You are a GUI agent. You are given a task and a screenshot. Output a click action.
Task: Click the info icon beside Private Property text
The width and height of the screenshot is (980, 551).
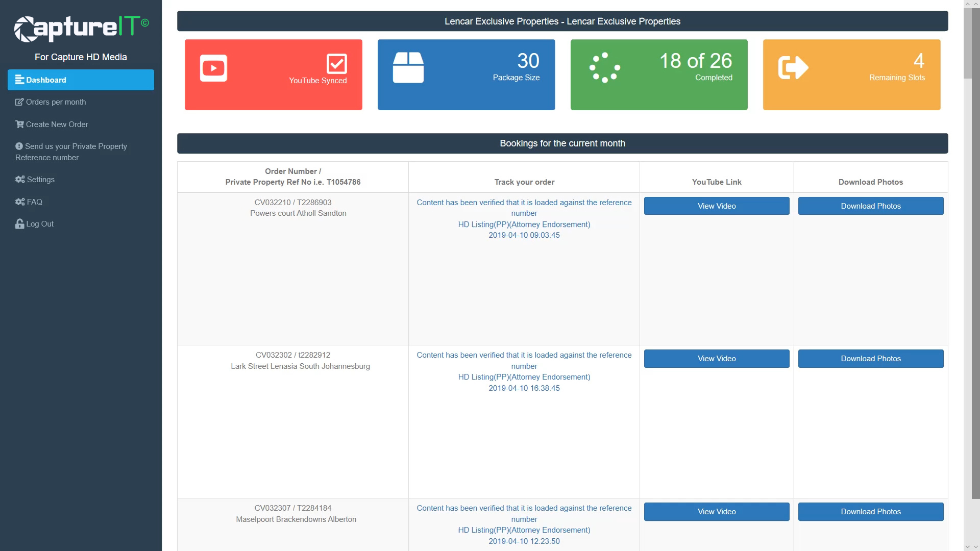click(19, 146)
